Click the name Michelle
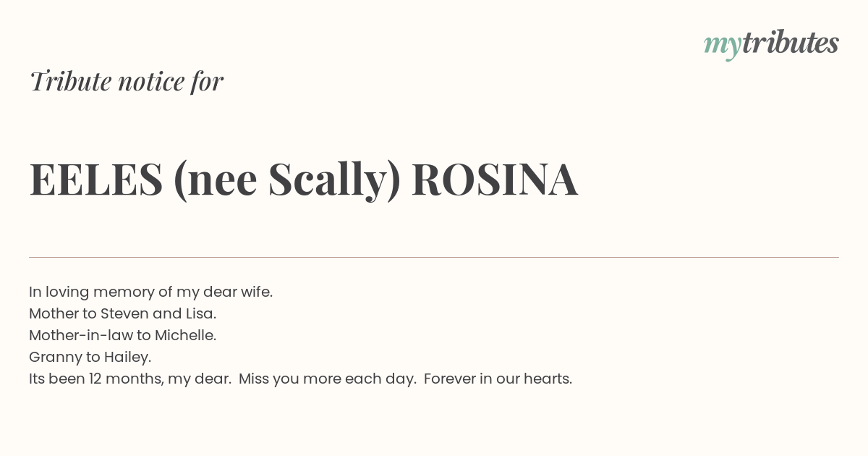 pyautogui.click(x=184, y=336)
